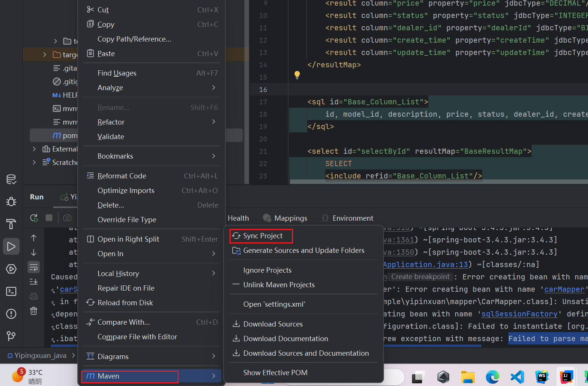Open the Database tool window icon
The height and width of the screenshot is (386, 588).
click(11, 180)
